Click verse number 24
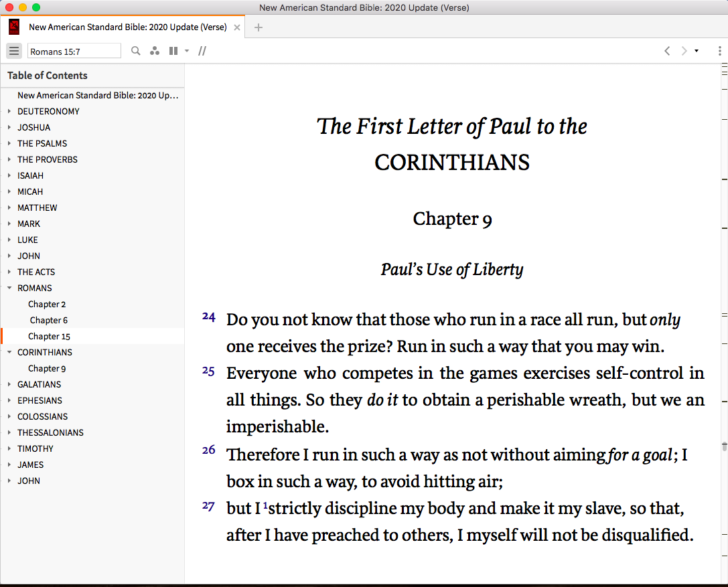The image size is (728, 587). 209,317
